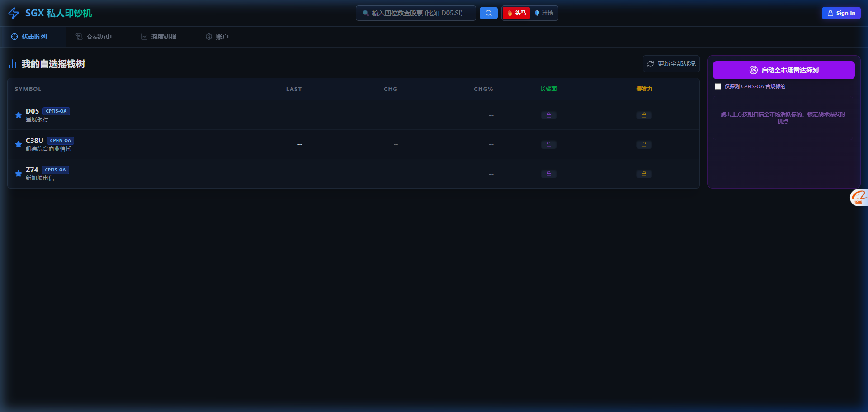
Task: Click orange 爆发力 lock icon in C38U row
Action: tap(644, 144)
